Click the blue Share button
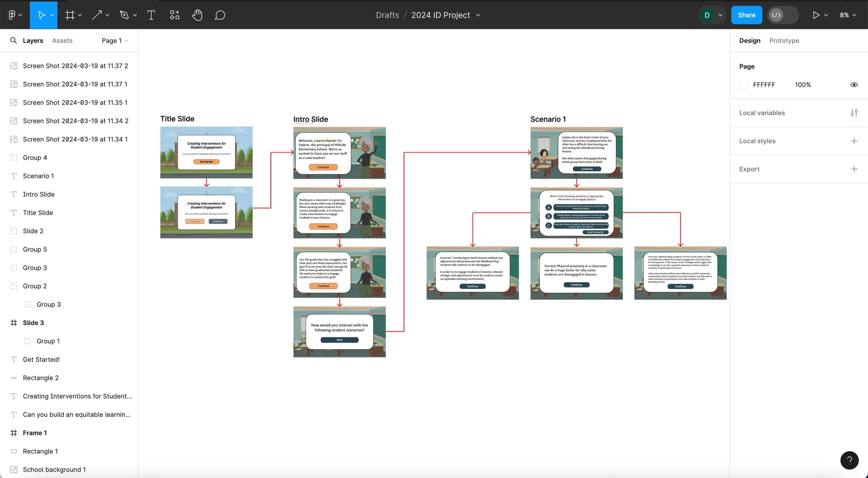 (x=746, y=15)
